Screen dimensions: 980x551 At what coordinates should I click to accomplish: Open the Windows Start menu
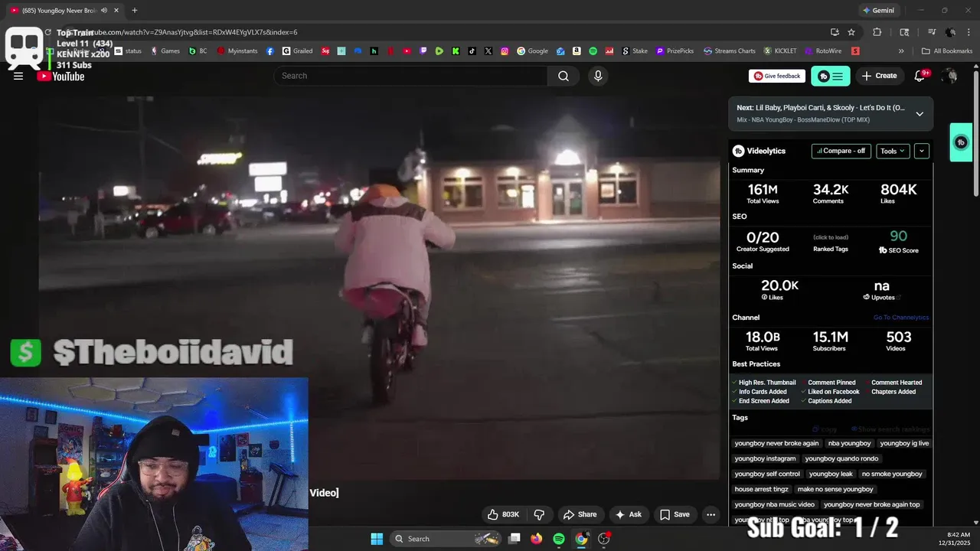click(377, 539)
